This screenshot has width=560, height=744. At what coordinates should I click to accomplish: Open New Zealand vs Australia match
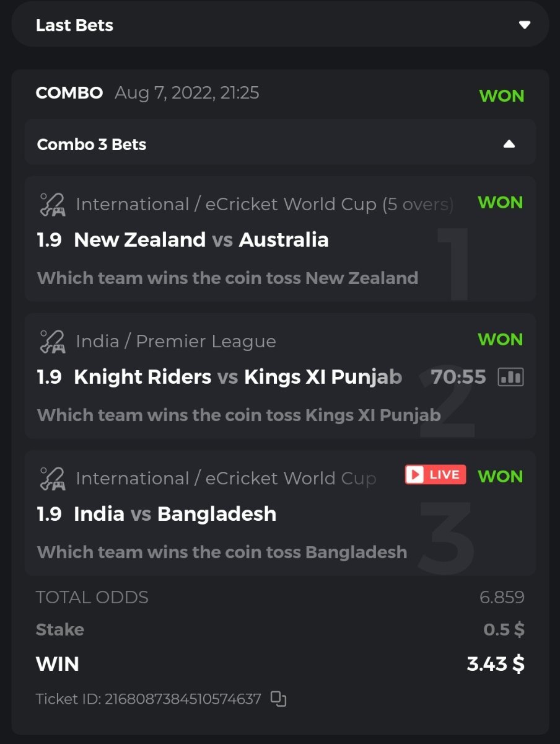coord(201,240)
